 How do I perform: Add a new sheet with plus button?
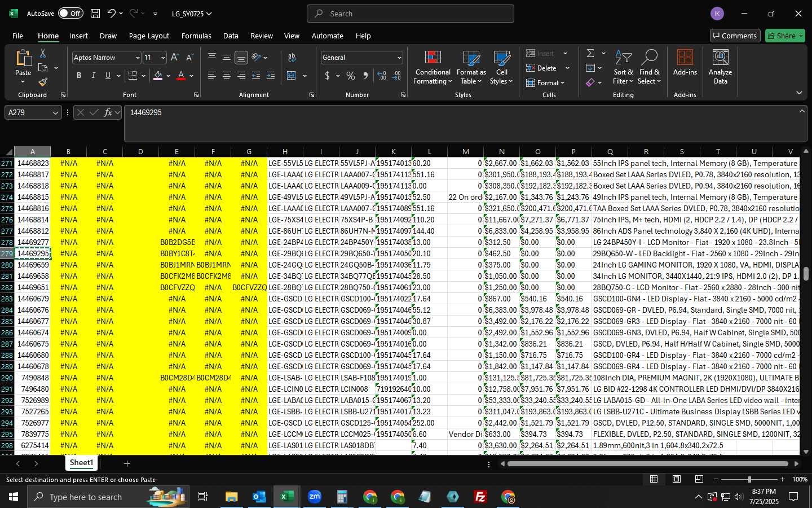coord(127,463)
